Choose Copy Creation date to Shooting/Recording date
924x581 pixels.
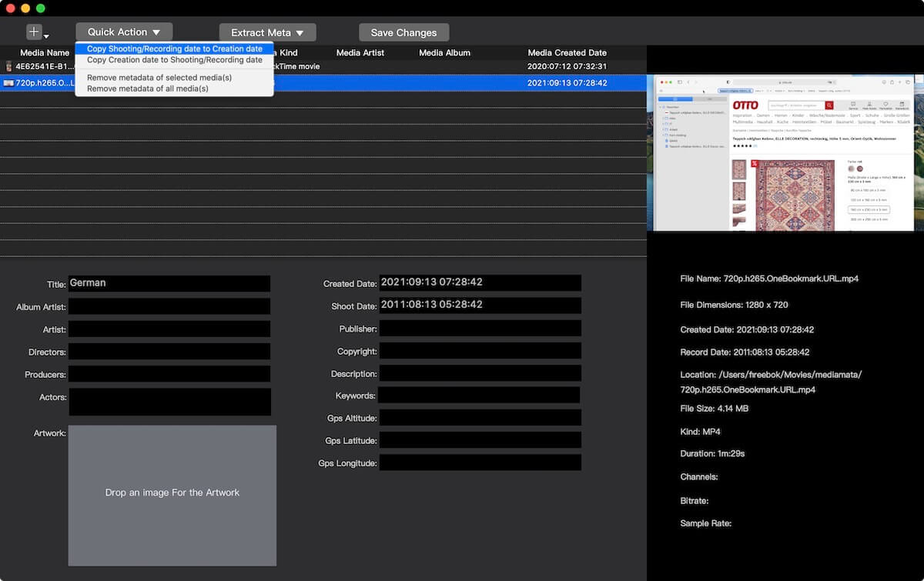tap(174, 59)
